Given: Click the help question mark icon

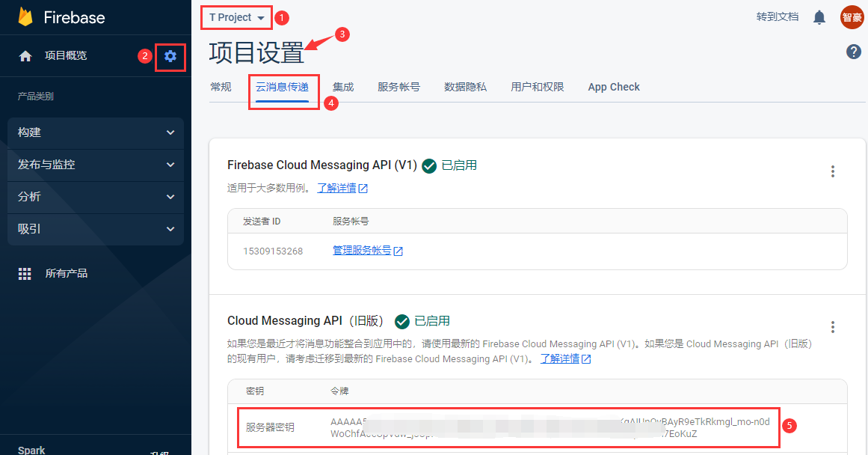Looking at the screenshot, I should [x=854, y=52].
